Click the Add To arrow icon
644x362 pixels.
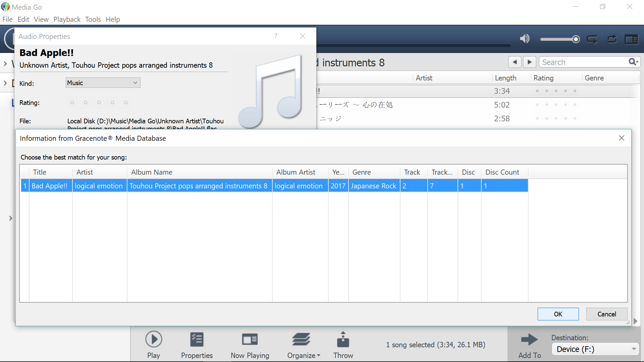pyautogui.click(x=529, y=340)
